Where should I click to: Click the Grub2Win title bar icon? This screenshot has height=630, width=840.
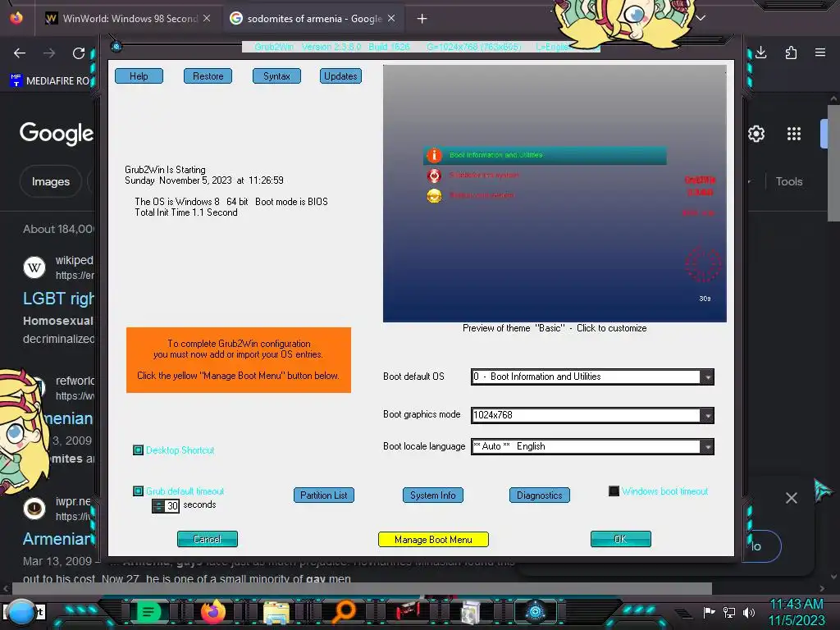coord(116,47)
